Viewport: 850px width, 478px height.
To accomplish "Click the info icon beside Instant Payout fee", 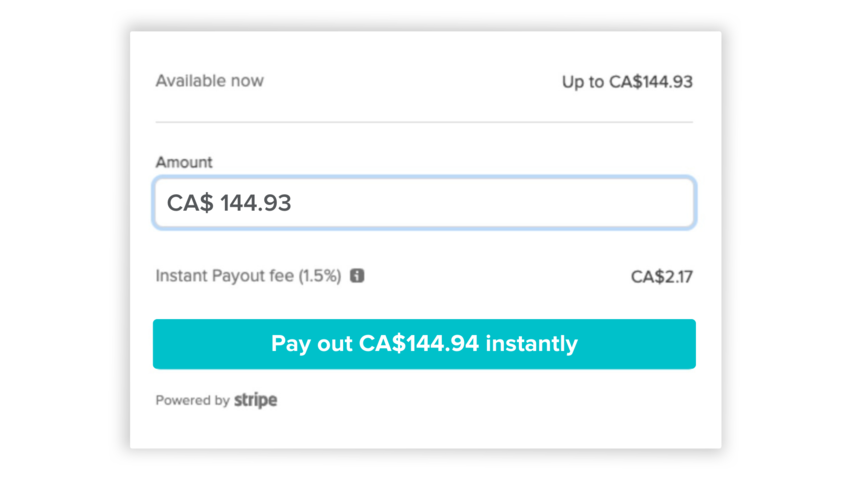I will pyautogui.click(x=358, y=276).
